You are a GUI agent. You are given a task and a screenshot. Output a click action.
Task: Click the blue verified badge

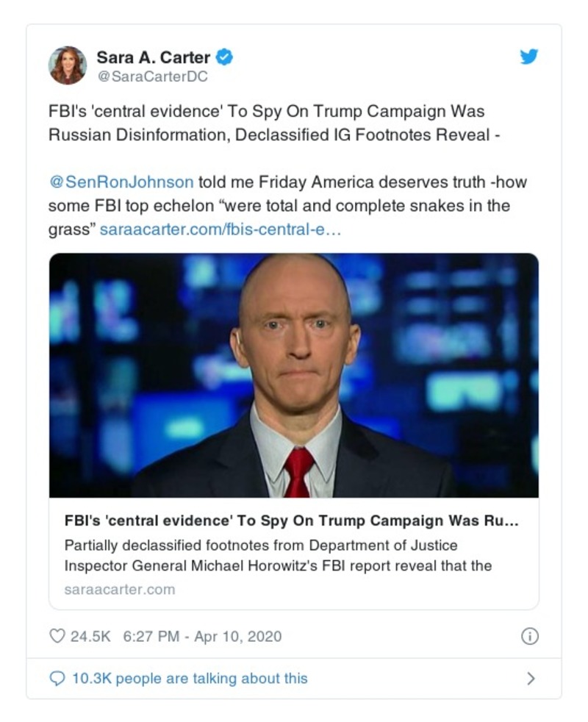click(x=226, y=57)
